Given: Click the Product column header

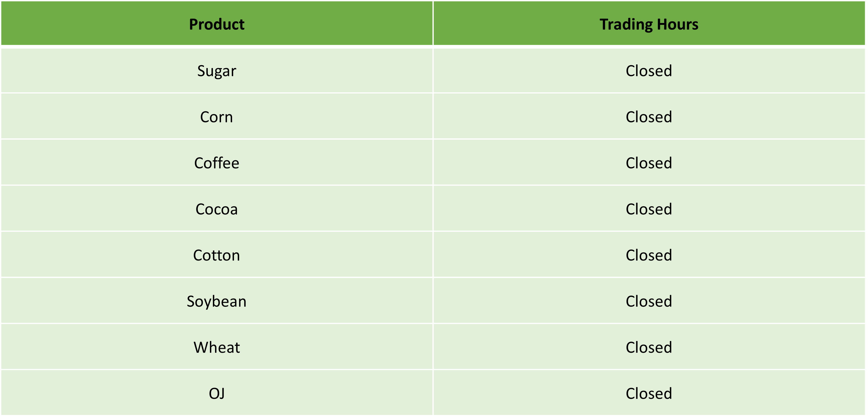Looking at the screenshot, I should [217, 24].
